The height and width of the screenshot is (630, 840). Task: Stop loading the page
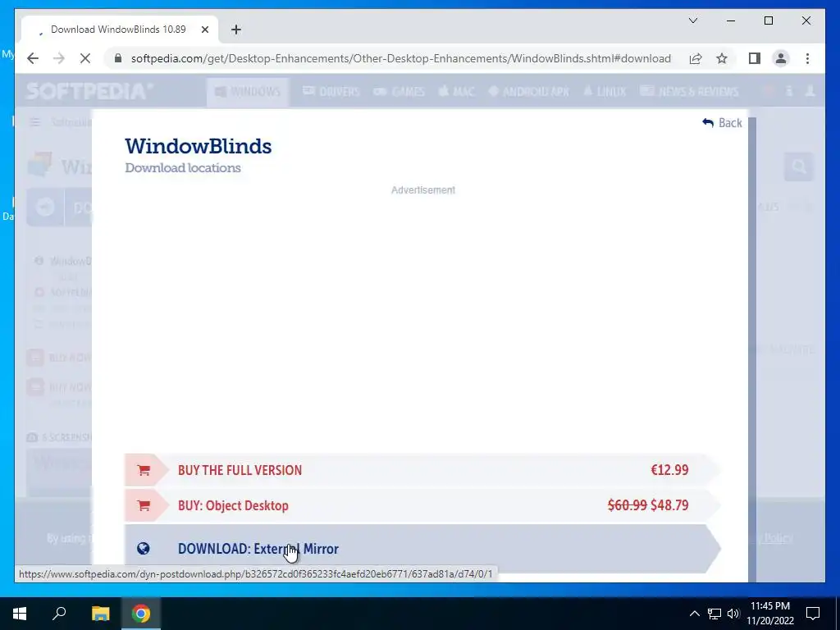(x=85, y=58)
